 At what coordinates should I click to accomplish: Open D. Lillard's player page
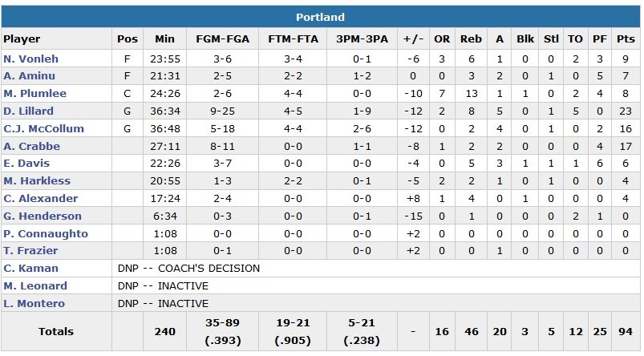30,111
